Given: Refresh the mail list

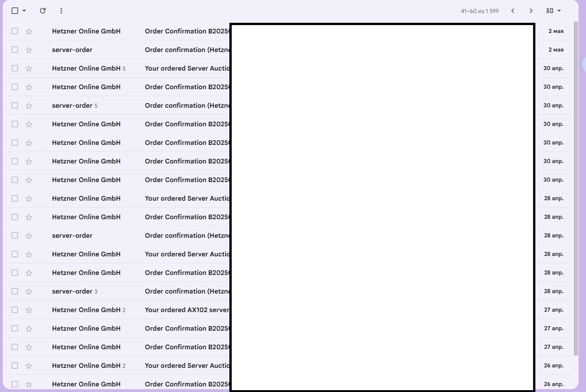Looking at the screenshot, I should tap(43, 11).
